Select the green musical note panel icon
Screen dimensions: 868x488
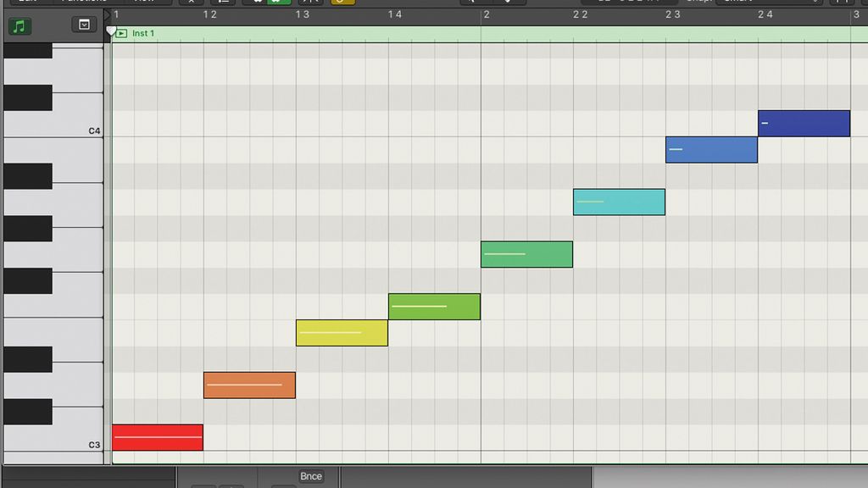(18, 26)
